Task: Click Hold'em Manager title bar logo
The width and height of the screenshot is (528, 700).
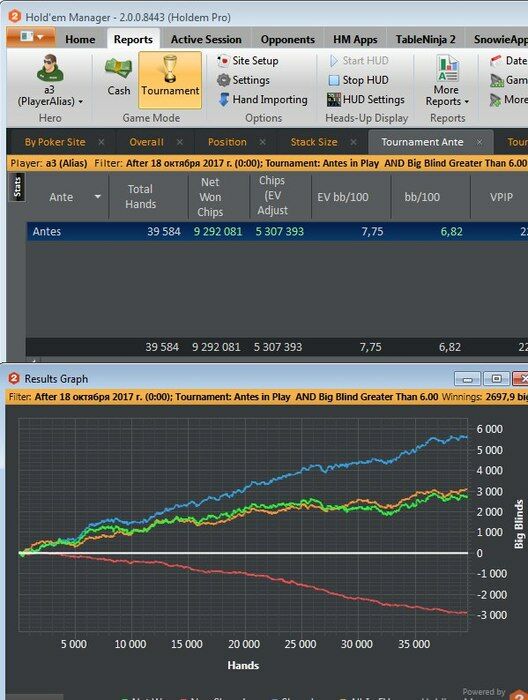Action: coord(15,17)
